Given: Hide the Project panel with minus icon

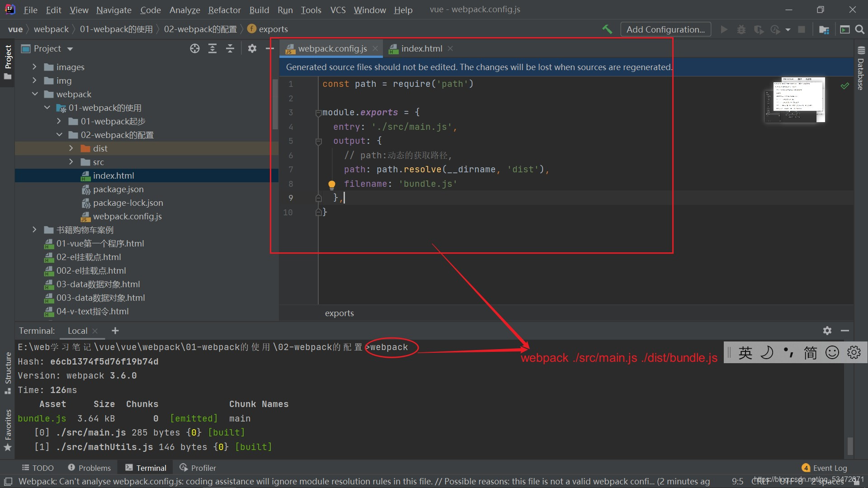Looking at the screenshot, I should click(x=270, y=49).
